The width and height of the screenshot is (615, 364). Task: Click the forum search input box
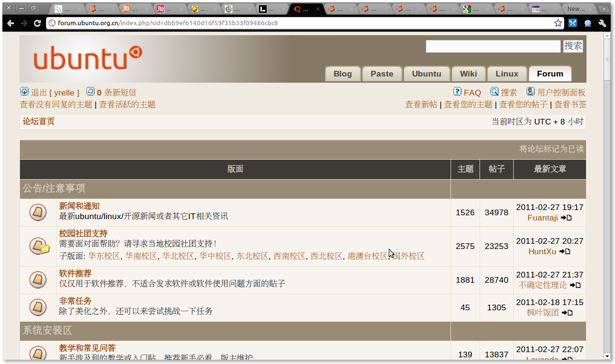(x=493, y=46)
